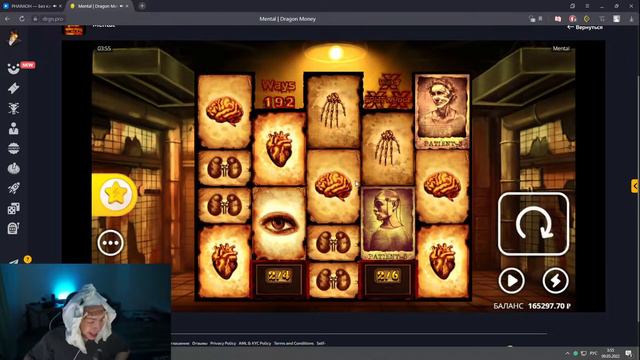
Task: Click the eye symbol on the second reel
Action: point(279,223)
